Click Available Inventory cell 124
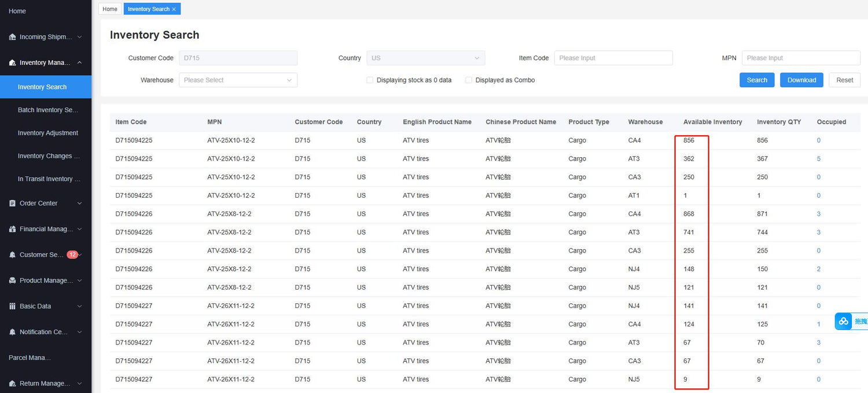This screenshot has width=868, height=393. click(689, 324)
